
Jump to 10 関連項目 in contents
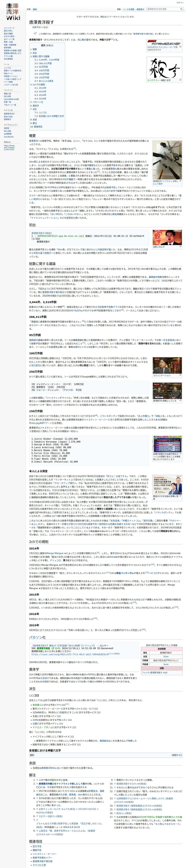37,127
